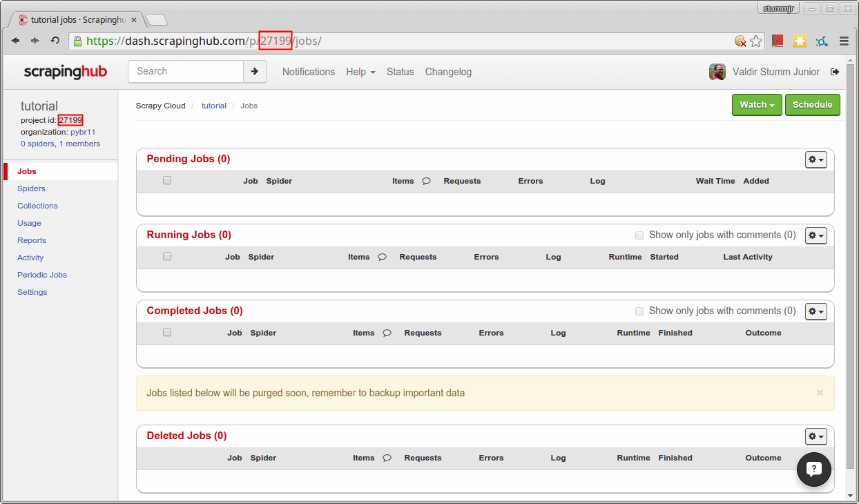Open Periodic Jobs in the sidebar

pyautogui.click(x=42, y=275)
